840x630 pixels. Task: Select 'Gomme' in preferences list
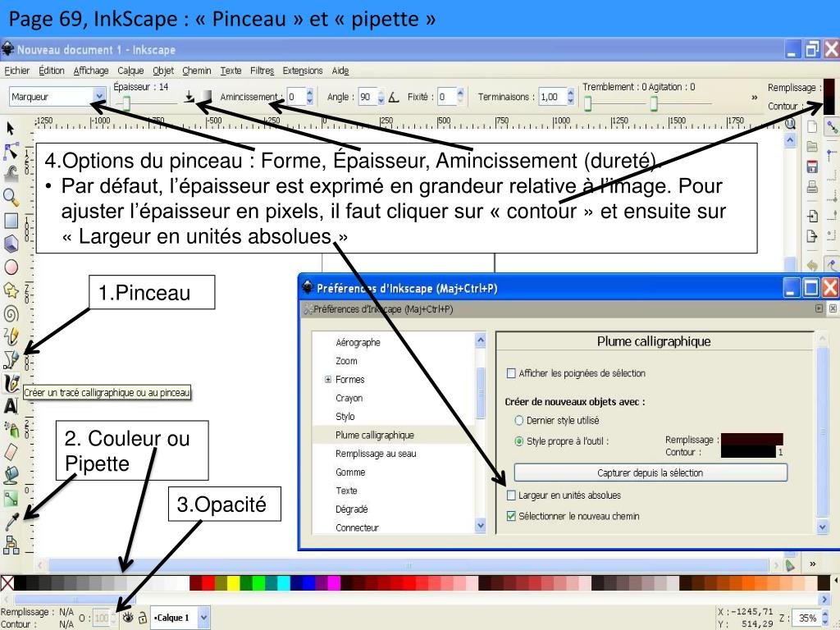pos(350,472)
